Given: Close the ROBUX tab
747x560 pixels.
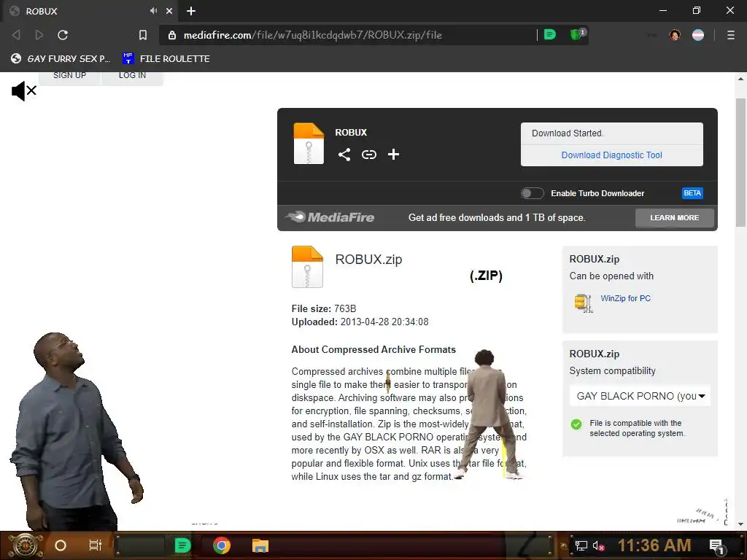Looking at the screenshot, I should (169, 11).
